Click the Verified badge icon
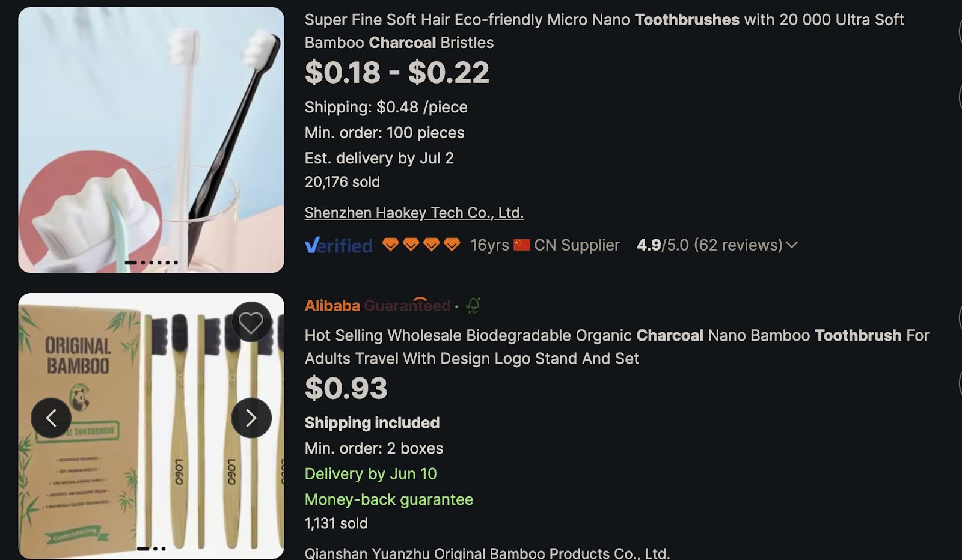 339,245
